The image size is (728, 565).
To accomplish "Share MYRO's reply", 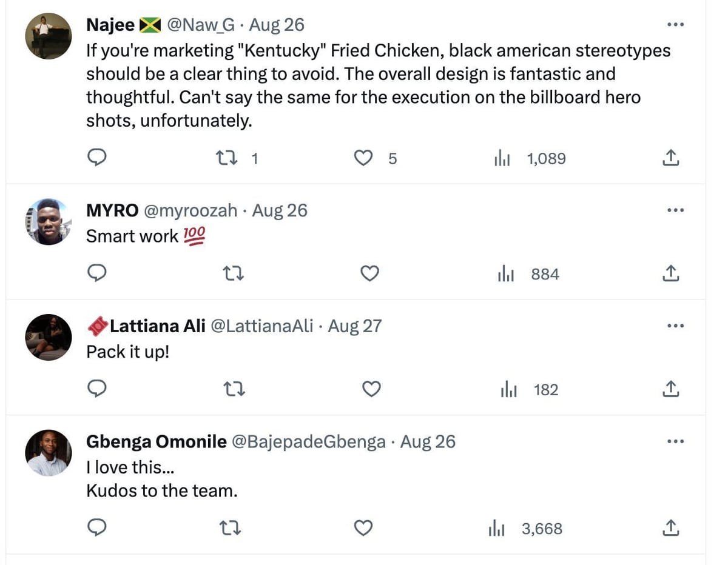I will 670,273.
